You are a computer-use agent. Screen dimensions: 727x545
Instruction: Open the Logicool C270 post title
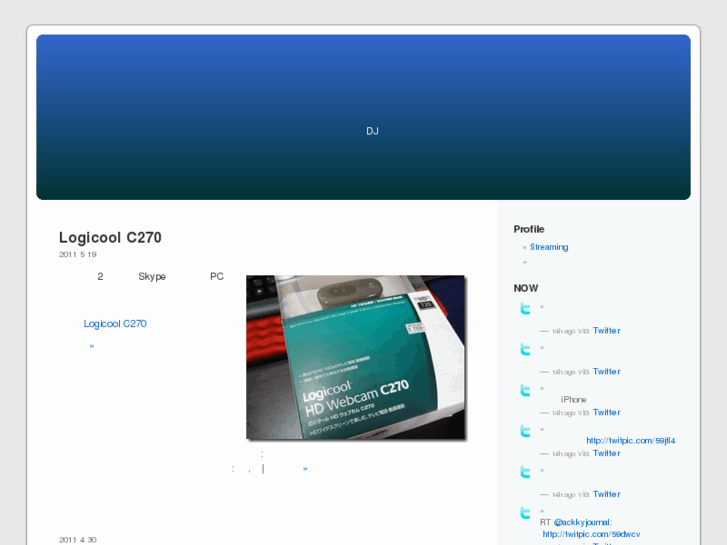(110, 237)
